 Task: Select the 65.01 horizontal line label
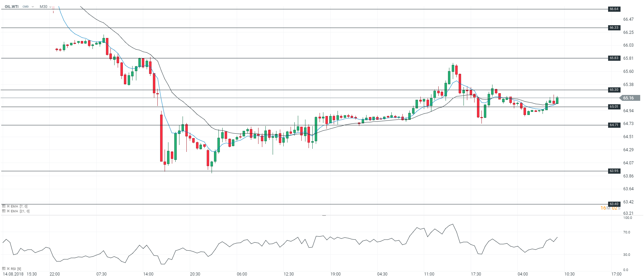pyautogui.click(x=614, y=107)
